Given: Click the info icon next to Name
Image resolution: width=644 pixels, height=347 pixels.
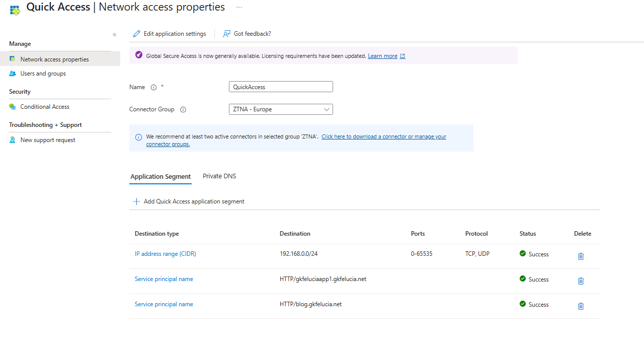Looking at the screenshot, I should (x=153, y=87).
